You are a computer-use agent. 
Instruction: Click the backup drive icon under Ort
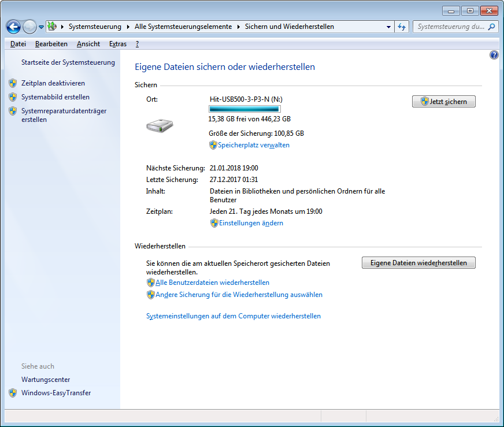pyautogui.click(x=160, y=125)
